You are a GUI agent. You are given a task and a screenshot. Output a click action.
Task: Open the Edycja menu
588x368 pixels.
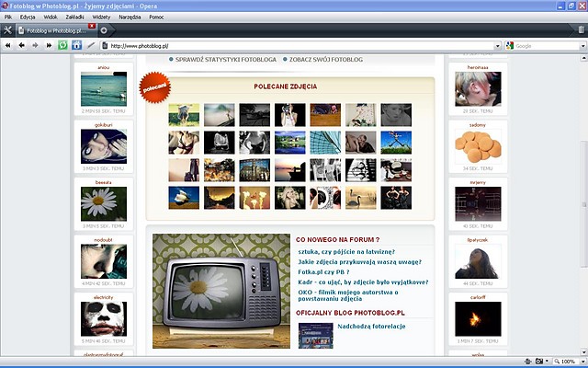coord(28,17)
